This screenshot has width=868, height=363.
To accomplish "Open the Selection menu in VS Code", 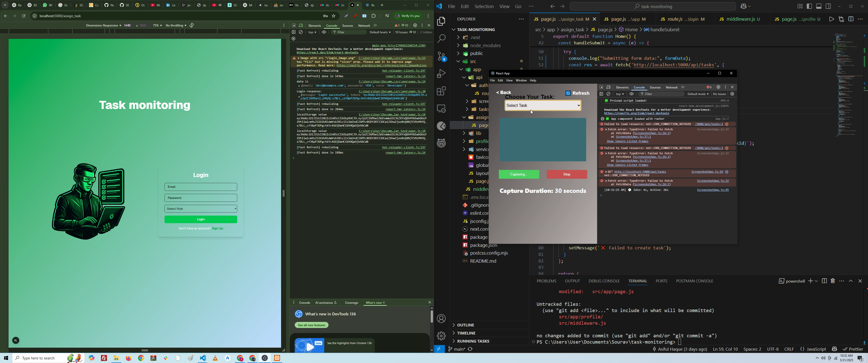I will tap(484, 6).
